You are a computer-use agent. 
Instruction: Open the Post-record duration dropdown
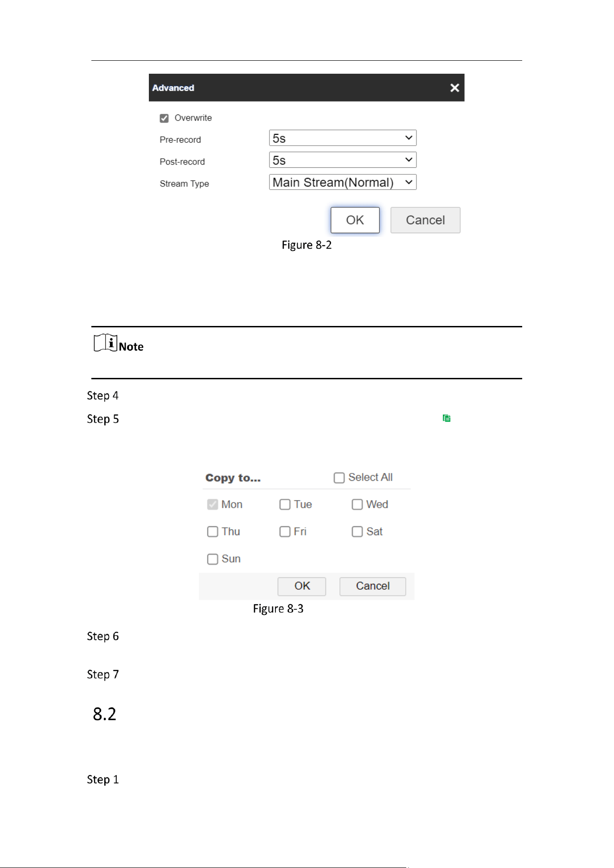(343, 160)
